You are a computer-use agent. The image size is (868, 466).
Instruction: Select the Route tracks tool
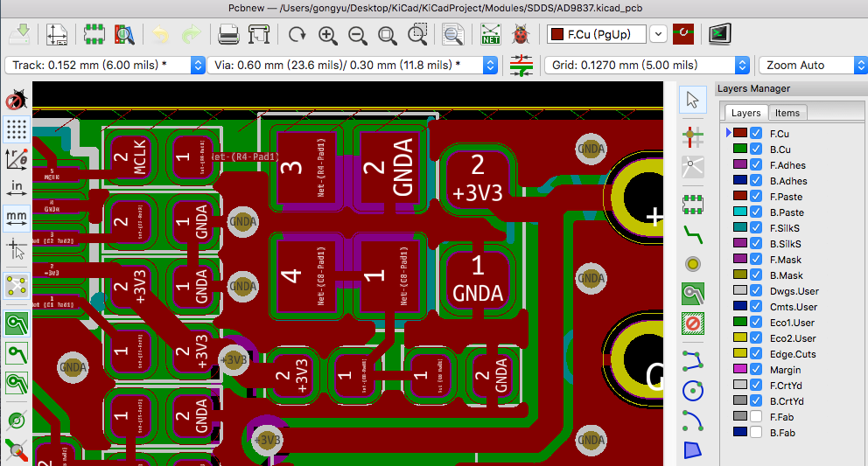[x=692, y=234]
